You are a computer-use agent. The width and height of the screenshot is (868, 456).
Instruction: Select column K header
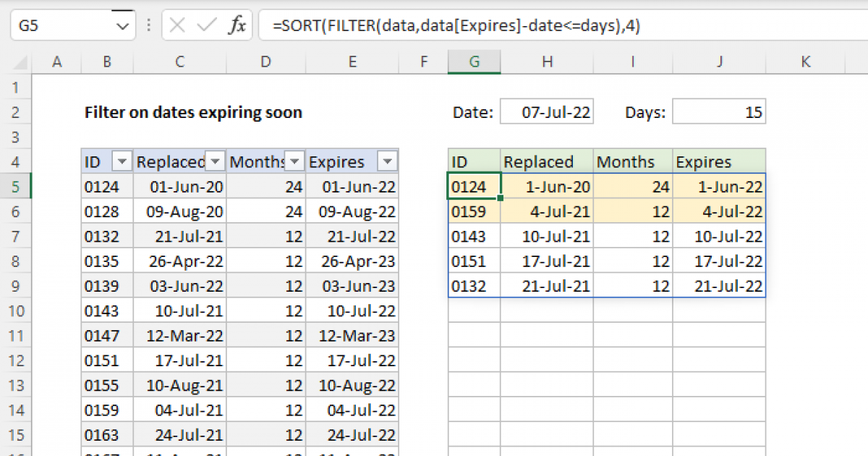click(x=805, y=62)
